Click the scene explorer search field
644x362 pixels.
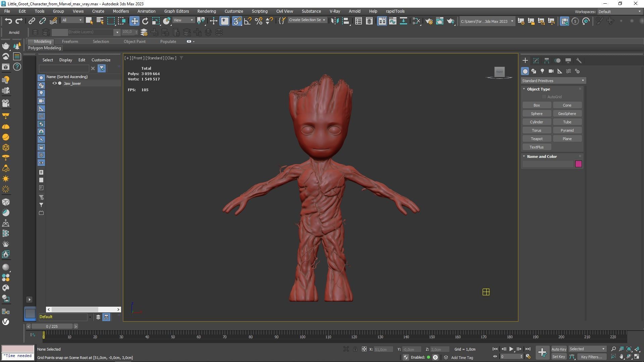tap(64, 68)
